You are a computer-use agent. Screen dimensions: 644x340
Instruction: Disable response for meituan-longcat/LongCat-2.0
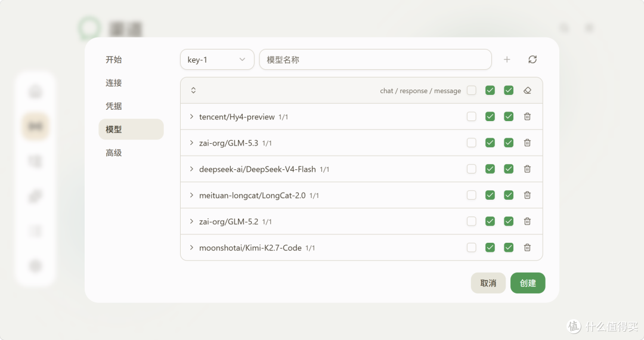490,196
